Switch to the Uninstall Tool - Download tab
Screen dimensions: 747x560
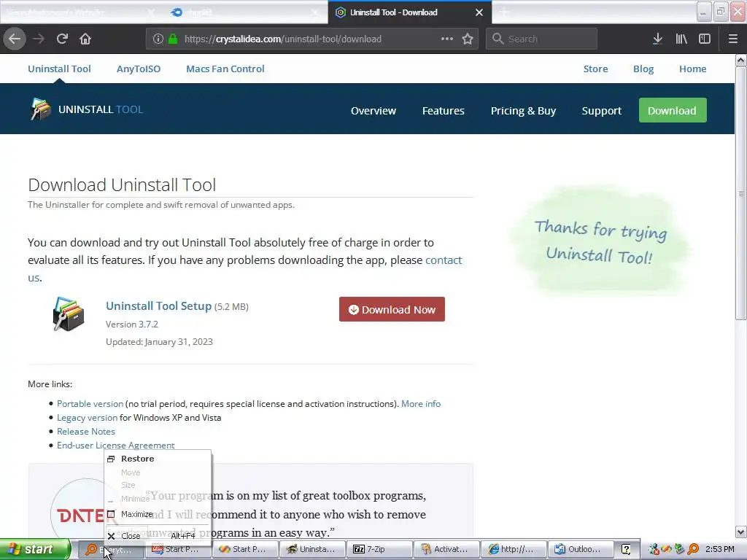pyautogui.click(x=410, y=12)
